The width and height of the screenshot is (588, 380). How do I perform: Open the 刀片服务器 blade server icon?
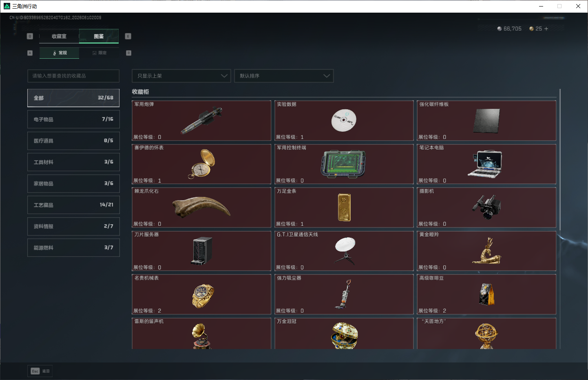(202, 251)
